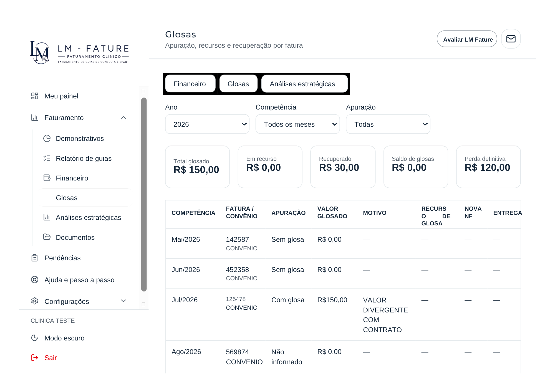Open Análises estratégicas bar chart sidebar icon

click(47, 217)
